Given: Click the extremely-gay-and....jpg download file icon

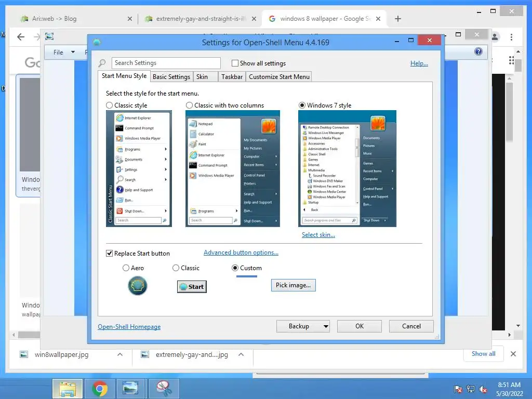Looking at the screenshot, I should click(145, 354).
